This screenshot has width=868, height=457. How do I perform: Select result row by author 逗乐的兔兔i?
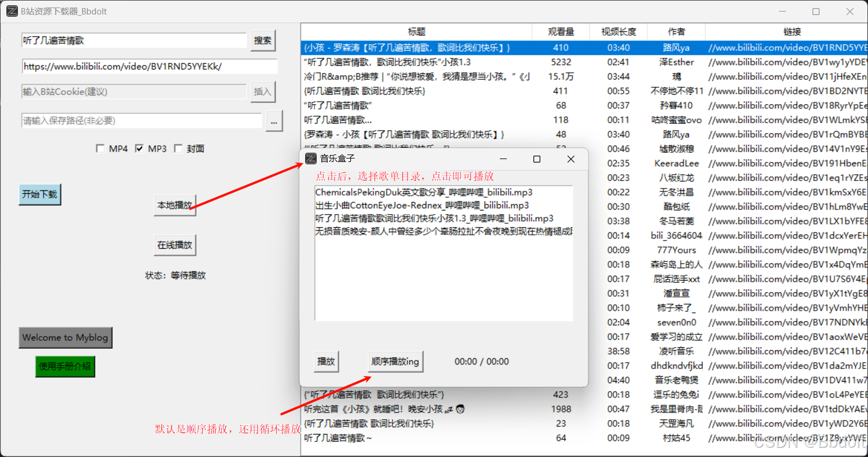click(585, 395)
